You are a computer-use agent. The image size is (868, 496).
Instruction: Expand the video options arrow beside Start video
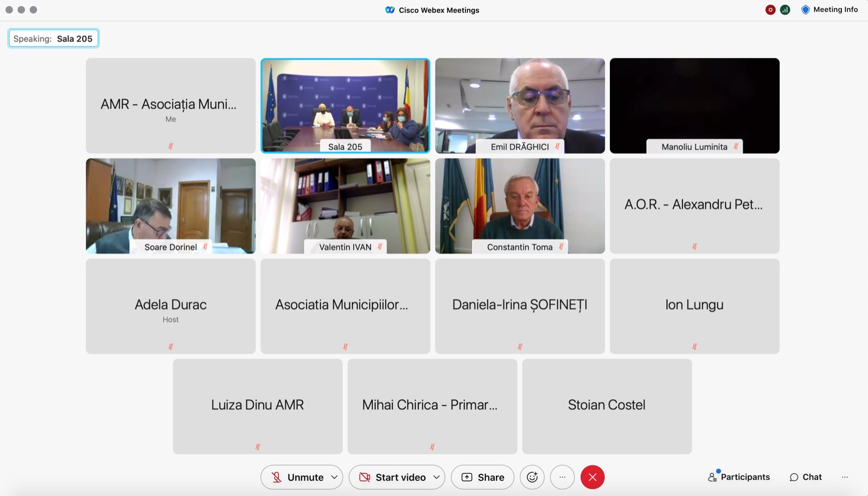tap(436, 477)
